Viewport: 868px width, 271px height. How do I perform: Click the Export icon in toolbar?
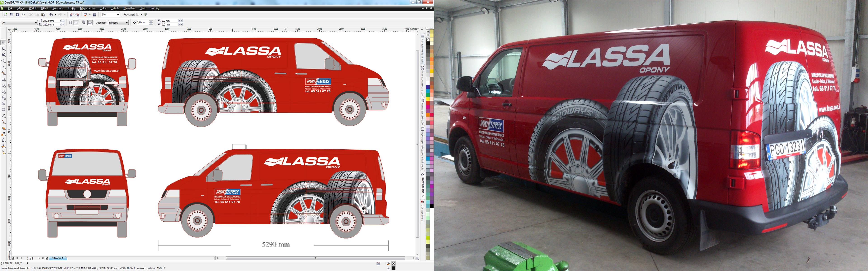point(77,14)
